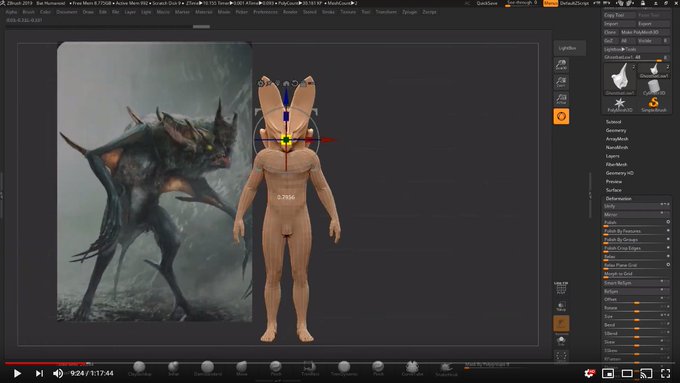Image resolution: width=680 pixels, height=383 pixels.
Task: Toggle the Polish circle option
Action: point(668,222)
